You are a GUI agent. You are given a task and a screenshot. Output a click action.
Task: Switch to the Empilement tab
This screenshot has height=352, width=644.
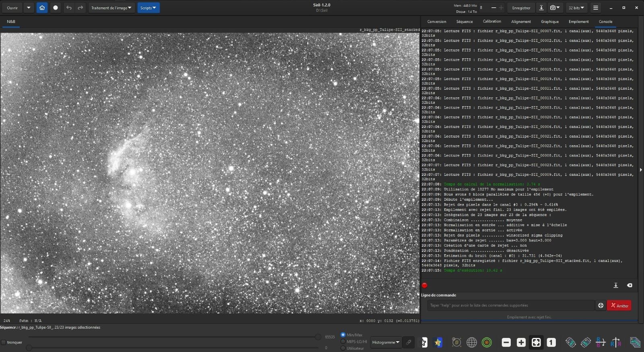point(578,22)
